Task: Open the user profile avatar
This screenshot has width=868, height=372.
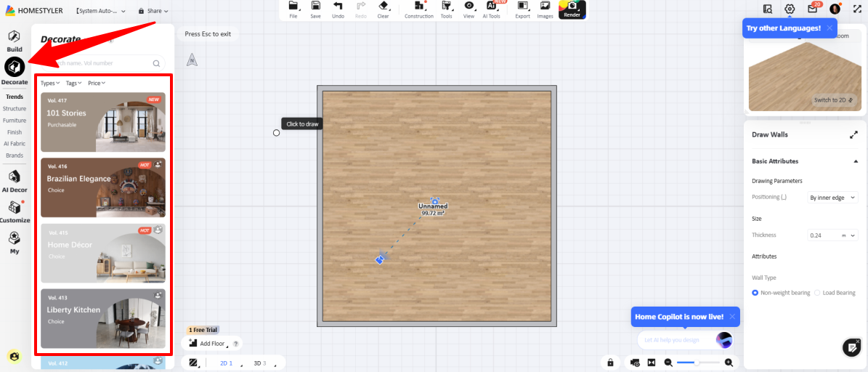Action: 835,9
